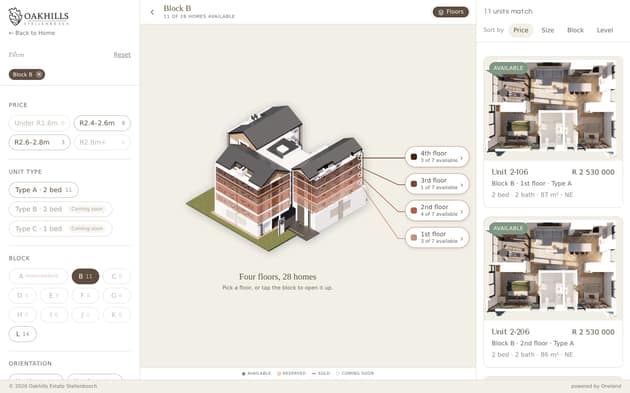Click the Available legend entry

click(x=256, y=373)
